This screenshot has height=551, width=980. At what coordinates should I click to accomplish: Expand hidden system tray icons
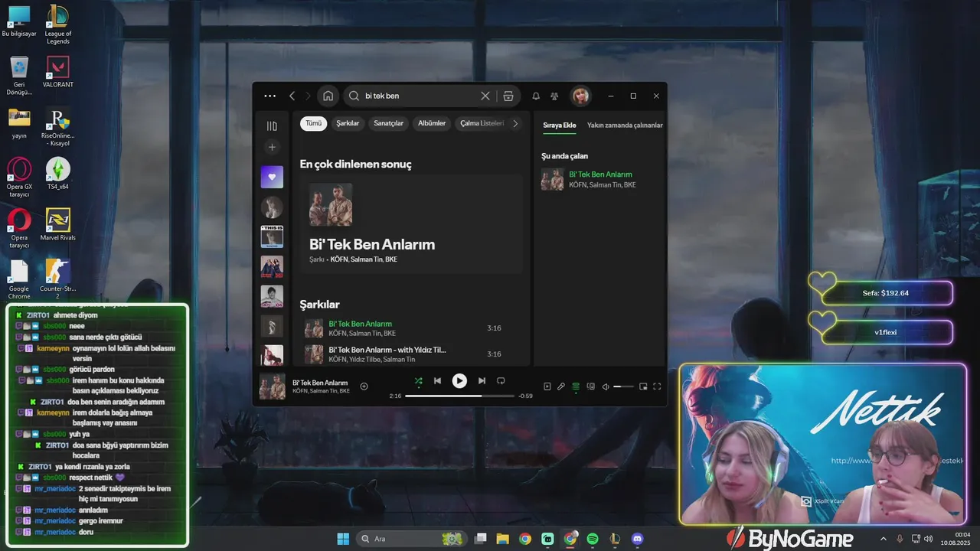pos(883,539)
